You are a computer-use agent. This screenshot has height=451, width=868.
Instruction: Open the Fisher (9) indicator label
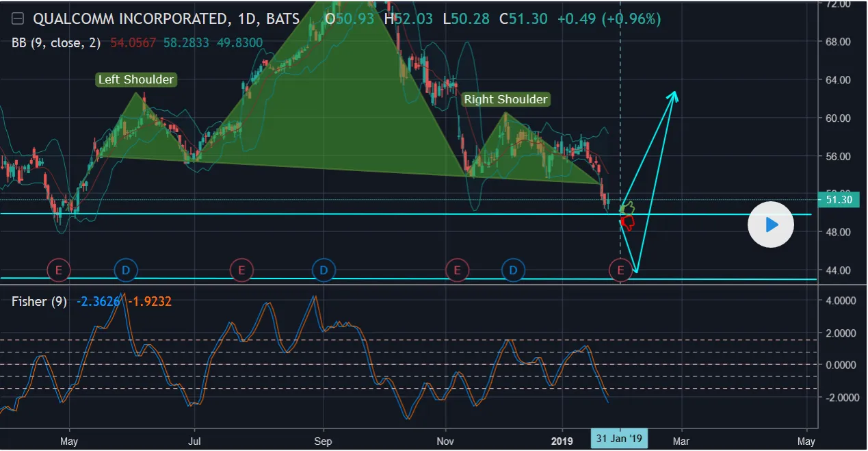39,302
